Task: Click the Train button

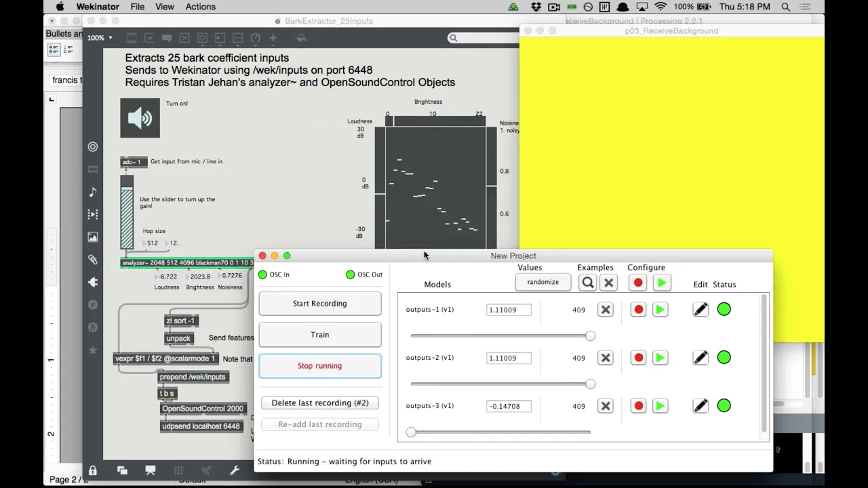Action: (x=320, y=335)
